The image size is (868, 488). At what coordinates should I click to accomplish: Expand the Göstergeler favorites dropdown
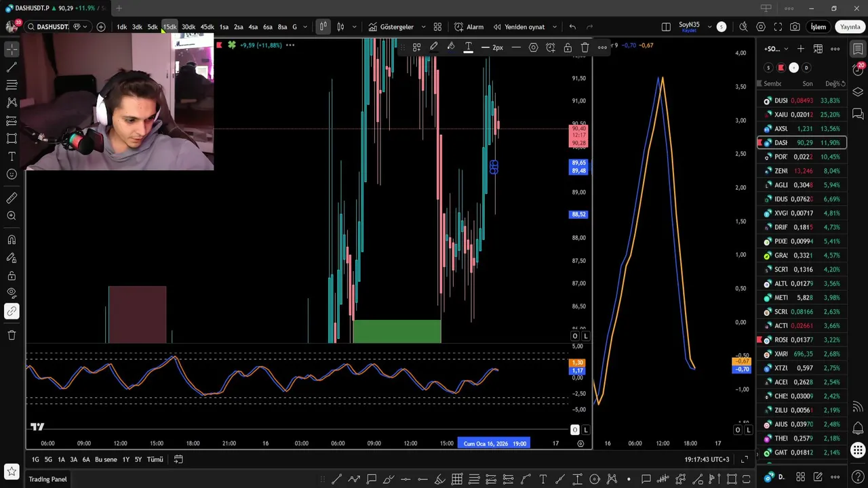coord(423,27)
